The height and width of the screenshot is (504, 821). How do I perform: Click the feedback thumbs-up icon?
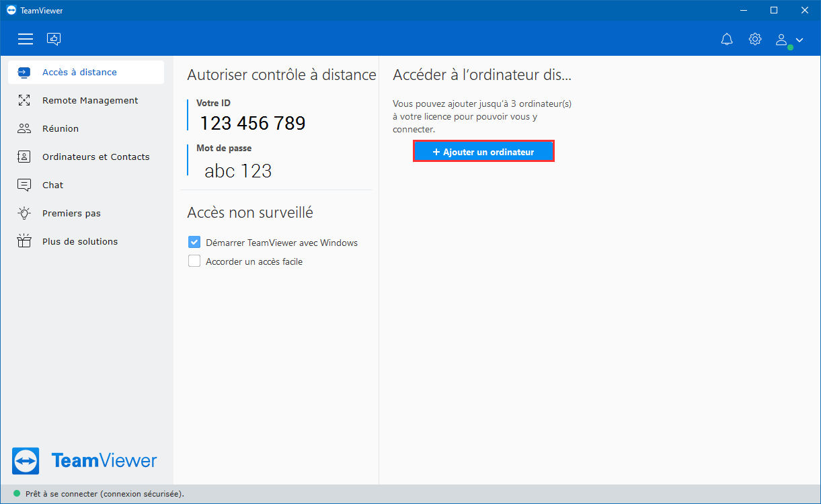pyautogui.click(x=54, y=39)
